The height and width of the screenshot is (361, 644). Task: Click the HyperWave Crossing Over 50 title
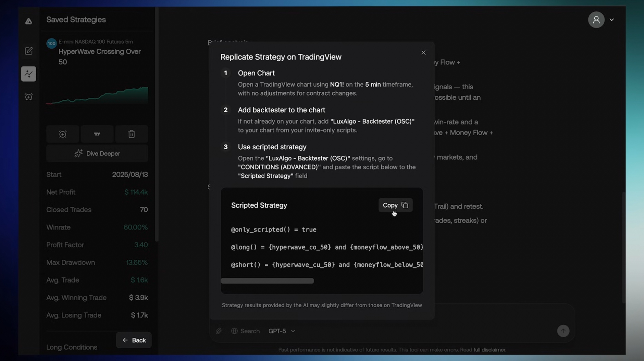tap(100, 57)
